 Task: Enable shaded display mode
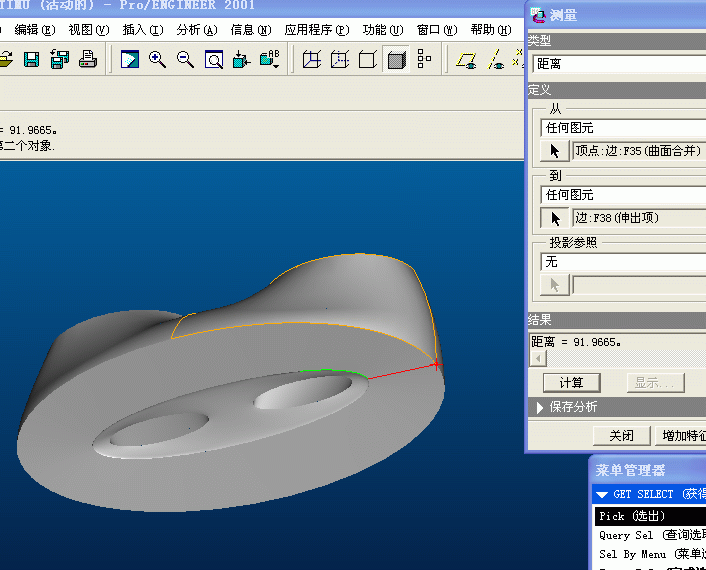396,59
